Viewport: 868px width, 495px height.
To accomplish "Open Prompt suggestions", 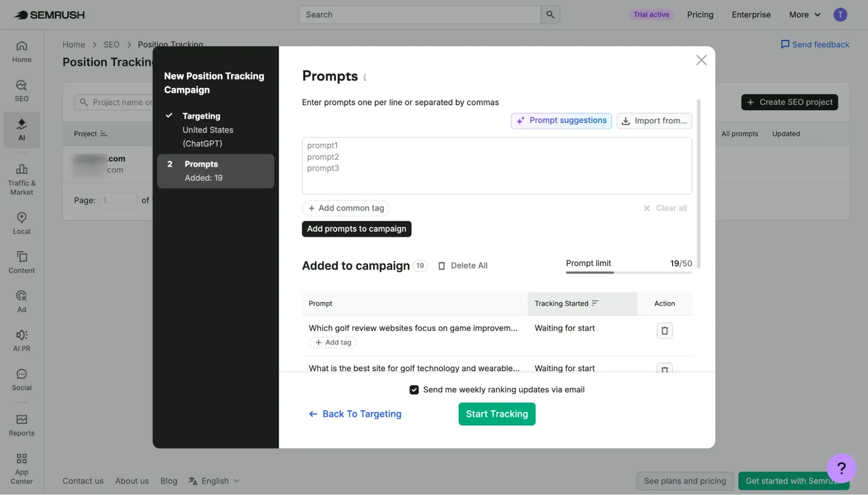I will tap(561, 121).
